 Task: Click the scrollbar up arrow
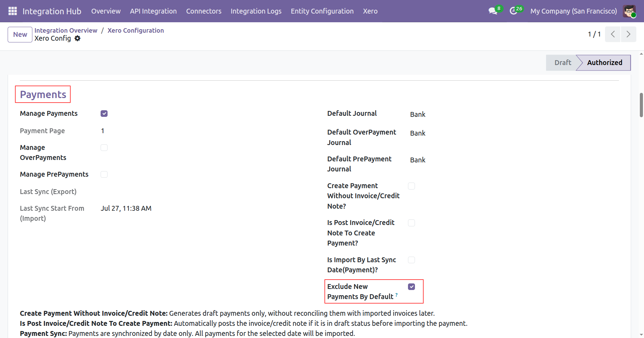coord(641,54)
